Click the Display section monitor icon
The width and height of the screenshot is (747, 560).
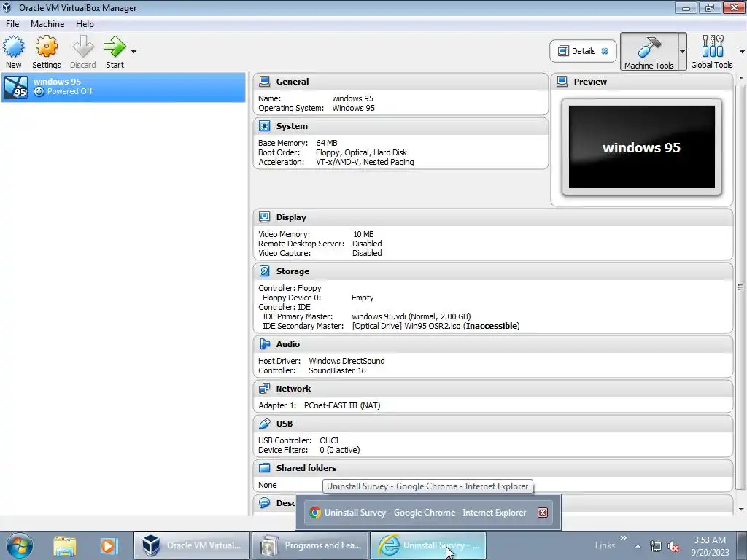(264, 217)
